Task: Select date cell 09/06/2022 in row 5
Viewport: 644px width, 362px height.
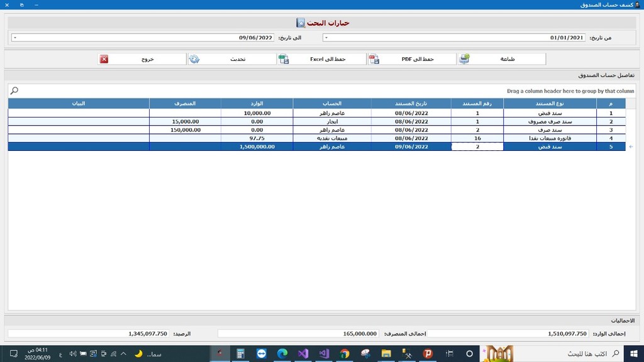Action: tap(411, 146)
